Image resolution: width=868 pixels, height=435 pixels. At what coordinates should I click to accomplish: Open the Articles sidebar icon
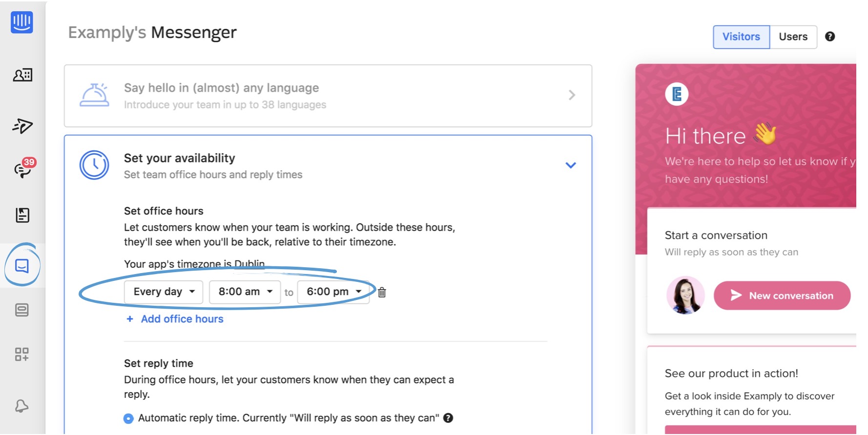22,215
